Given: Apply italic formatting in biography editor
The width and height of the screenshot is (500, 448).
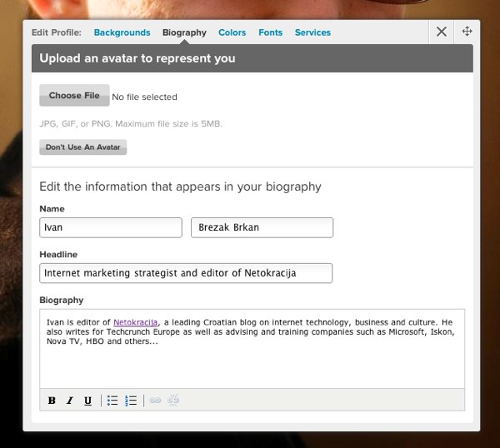Looking at the screenshot, I should pyautogui.click(x=69, y=401).
